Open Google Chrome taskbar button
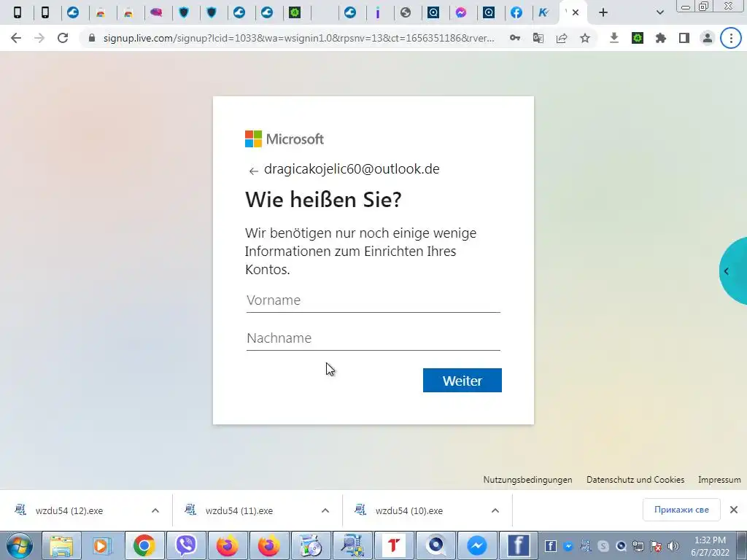This screenshot has width=747, height=560. tap(144, 545)
